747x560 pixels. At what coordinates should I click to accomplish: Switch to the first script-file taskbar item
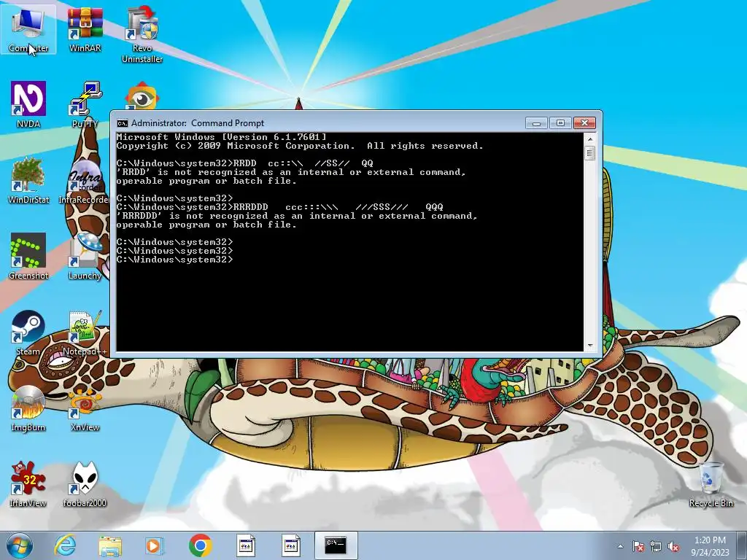click(x=246, y=545)
